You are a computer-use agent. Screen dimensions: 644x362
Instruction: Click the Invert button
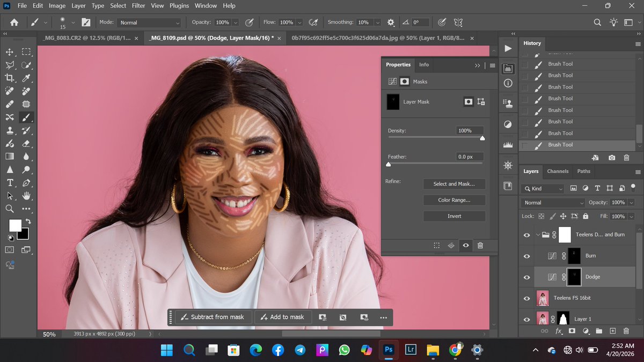click(454, 216)
